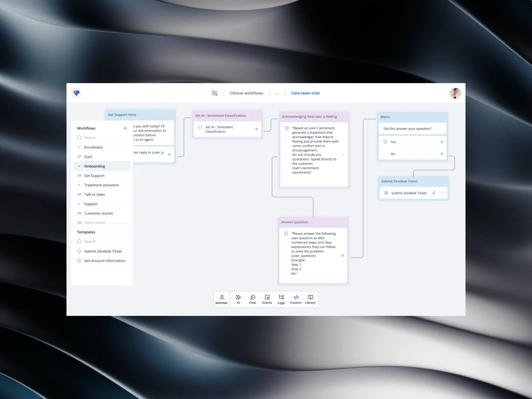The height and width of the screenshot is (399, 532).
Task: Select the Chat toolbar tool
Action: point(253,299)
